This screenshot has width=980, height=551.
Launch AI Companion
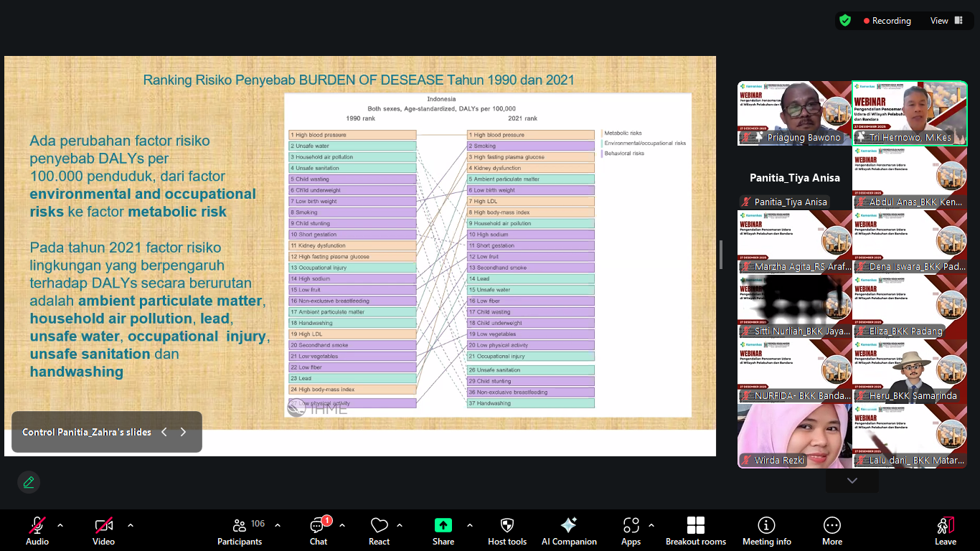tap(569, 531)
